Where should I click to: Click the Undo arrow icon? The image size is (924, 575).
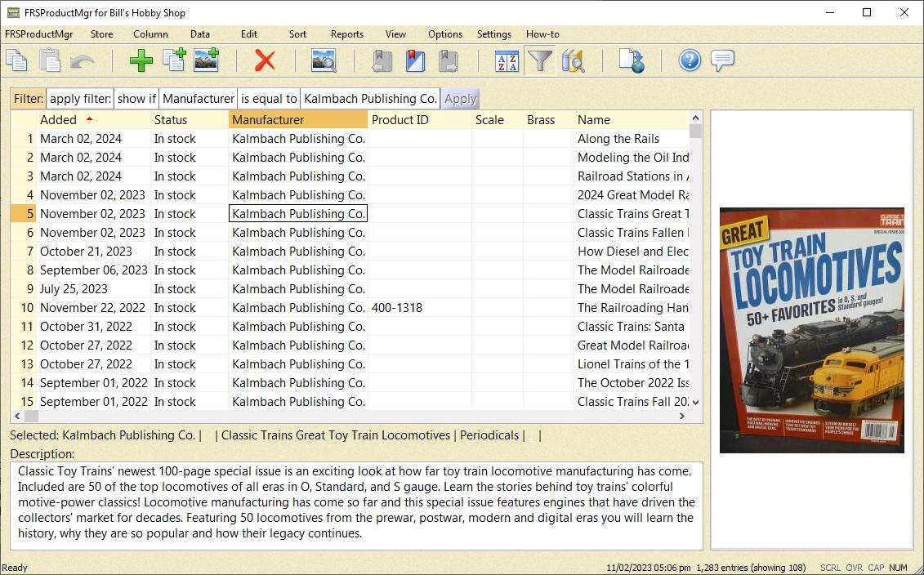tap(83, 60)
